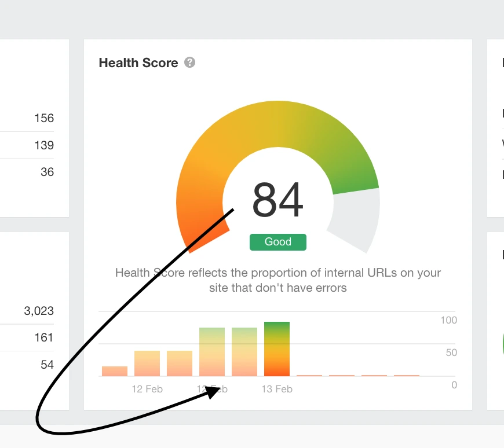Click the shortest first bar in chart
The image size is (504, 448).
pyautogui.click(x=115, y=371)
